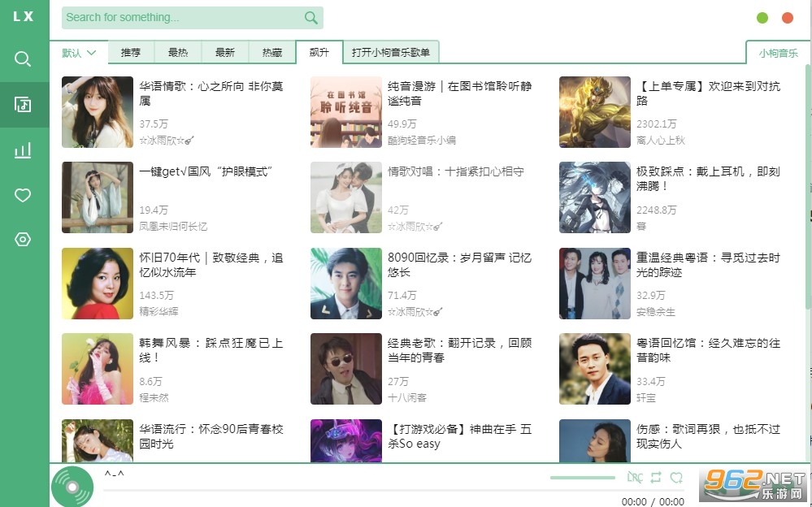
Task: Open playlist 经典老歌：翻开记录
Action: click(x=459, y=350)
